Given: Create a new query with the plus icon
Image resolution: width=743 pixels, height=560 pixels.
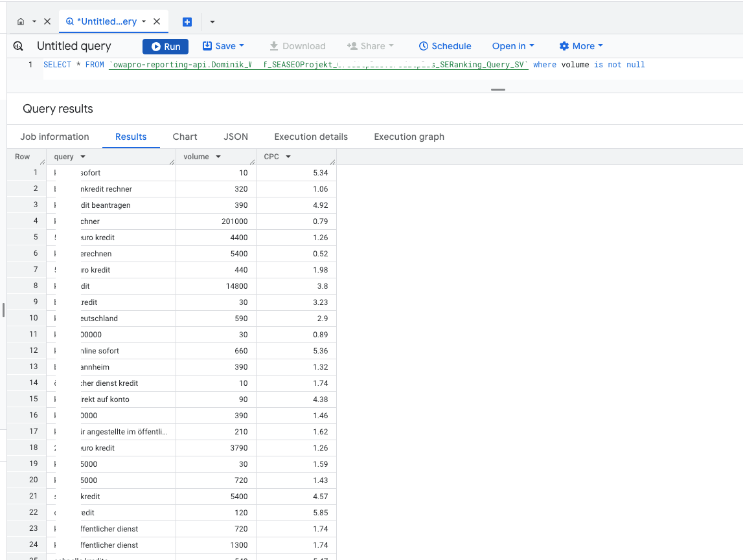Looking at the screenshot, I should pos(187,22).
